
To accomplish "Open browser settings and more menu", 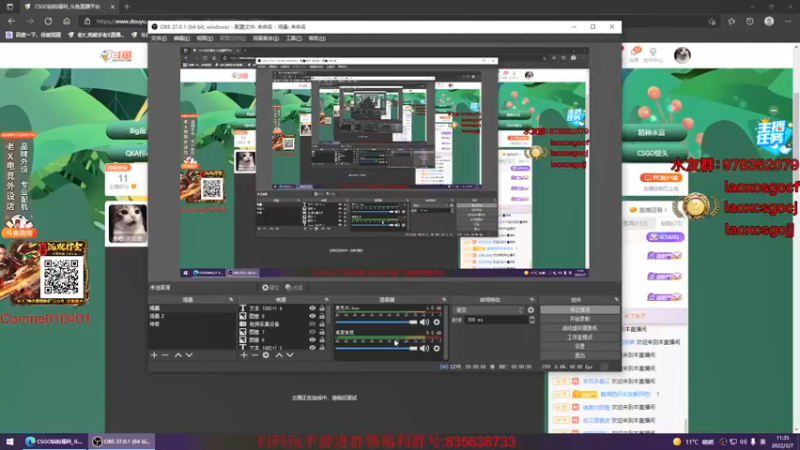I will pyautogui.click(x=788, y=21).
